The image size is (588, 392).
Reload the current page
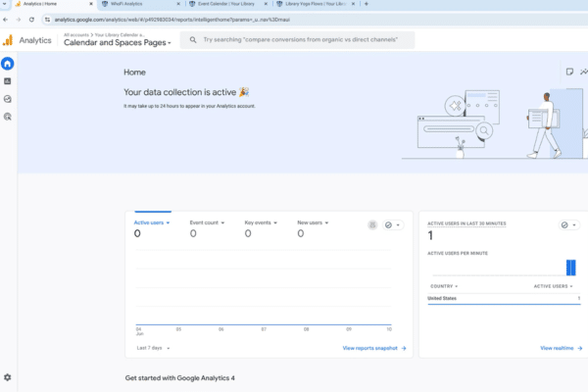pos(31,20)
